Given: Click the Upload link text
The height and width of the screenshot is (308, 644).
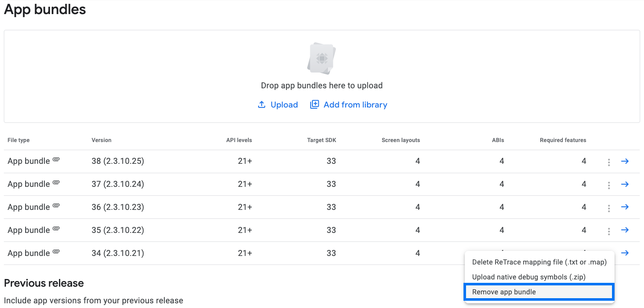Looking at the screenshot, I should [x=284, y=105].
